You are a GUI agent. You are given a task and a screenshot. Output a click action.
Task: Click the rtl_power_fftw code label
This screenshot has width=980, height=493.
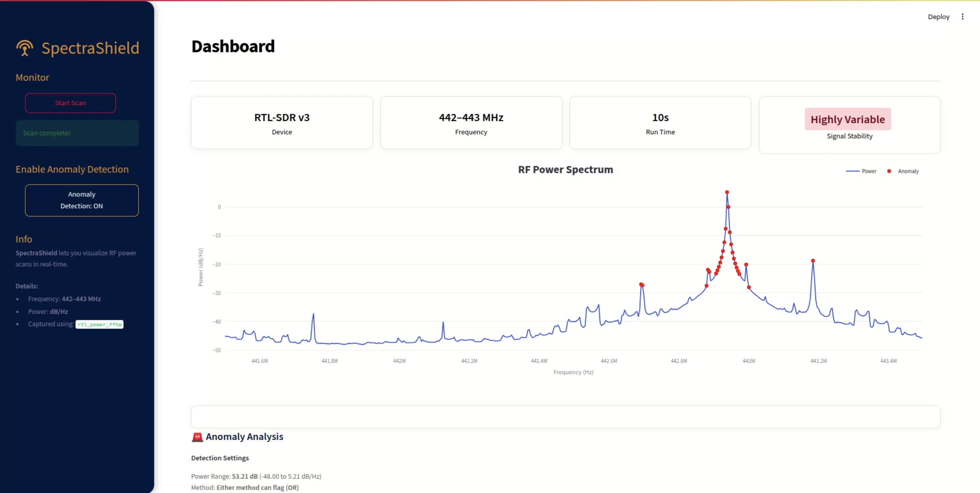pos(100,324)
